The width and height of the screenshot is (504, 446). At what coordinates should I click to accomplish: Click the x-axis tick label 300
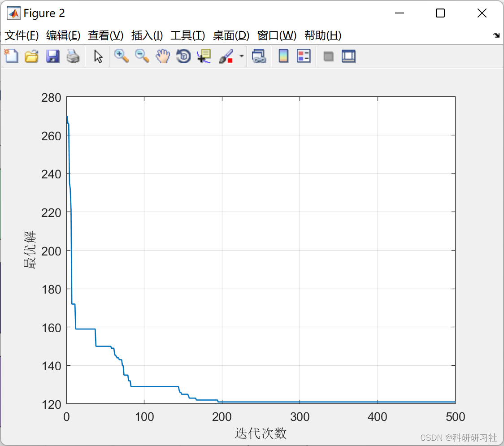[300, 417]
